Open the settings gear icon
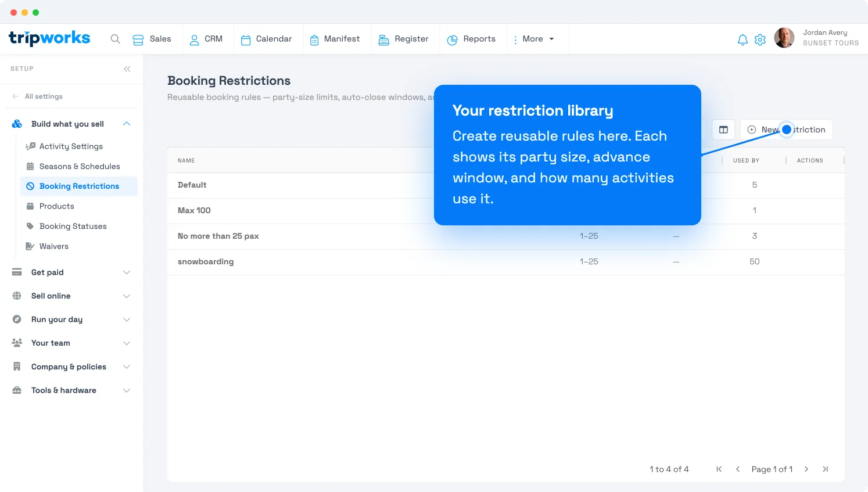The height and width of the screenshot is (492, 868). 760,39
